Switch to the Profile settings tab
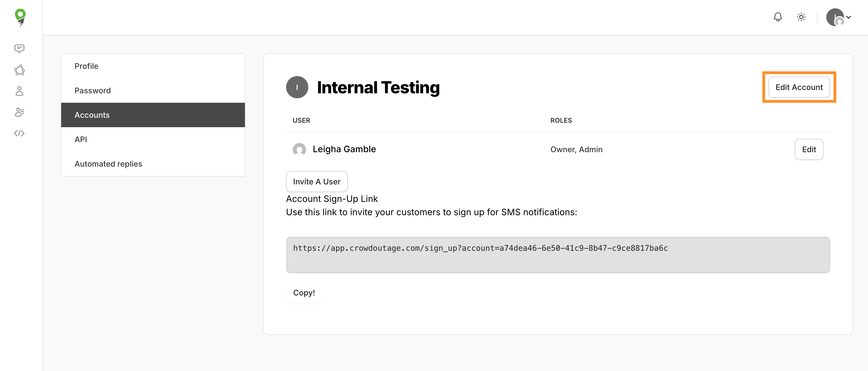This screenshot has height=371, width=868. coord(86,66)
